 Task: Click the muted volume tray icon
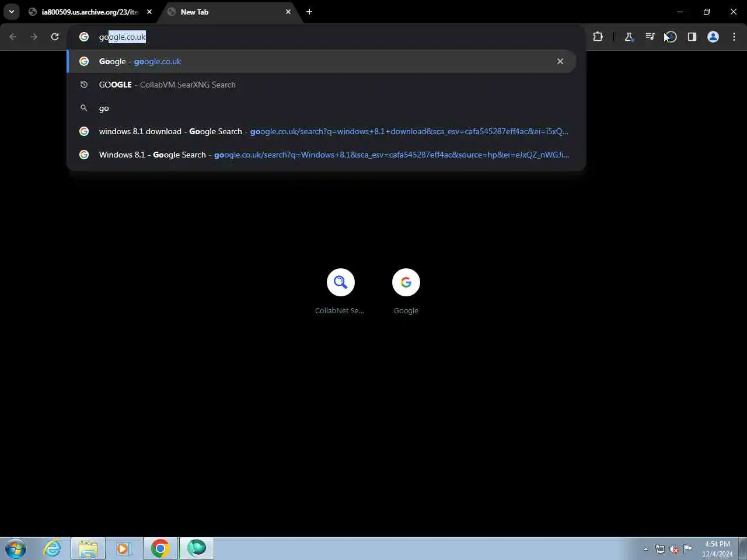click(x=674, y=549)
